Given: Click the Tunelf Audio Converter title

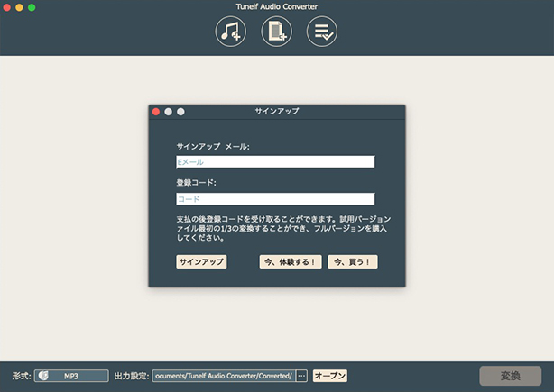Looking at the screenshot, I should click(277, 6).
